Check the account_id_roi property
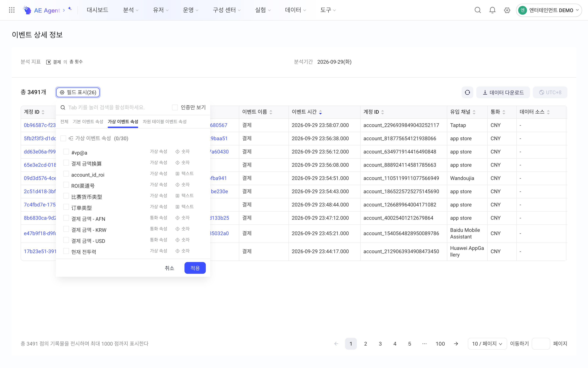Viewport: 588px width, 368px height. pyautogui.click(x=66, y=174)
